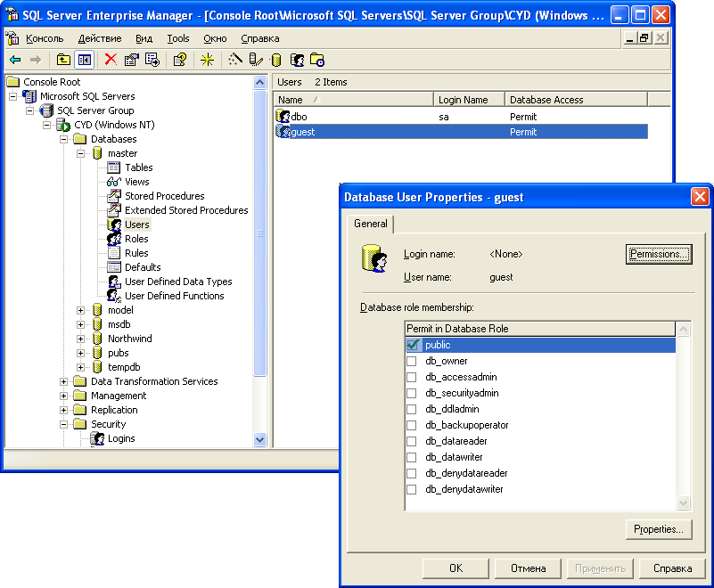Open the Tools menu

pyautogui.click(x=178, y=38)
